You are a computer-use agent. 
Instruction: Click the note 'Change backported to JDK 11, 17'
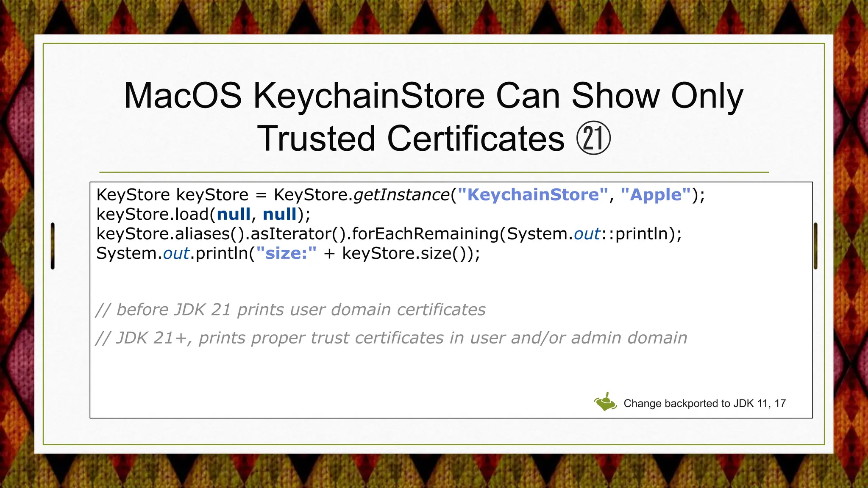705,403
